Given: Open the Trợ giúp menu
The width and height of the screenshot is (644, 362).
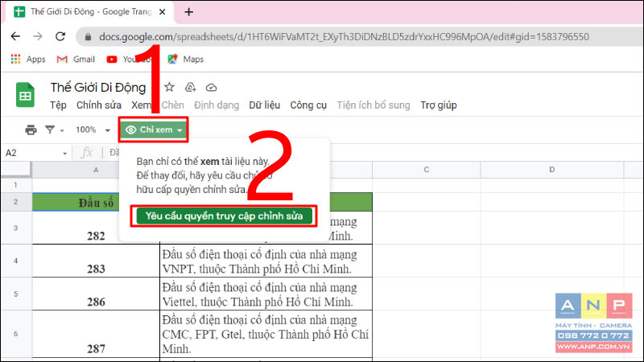Looking at the screenshot, I should pyautogui.click(x=439, y=105).
